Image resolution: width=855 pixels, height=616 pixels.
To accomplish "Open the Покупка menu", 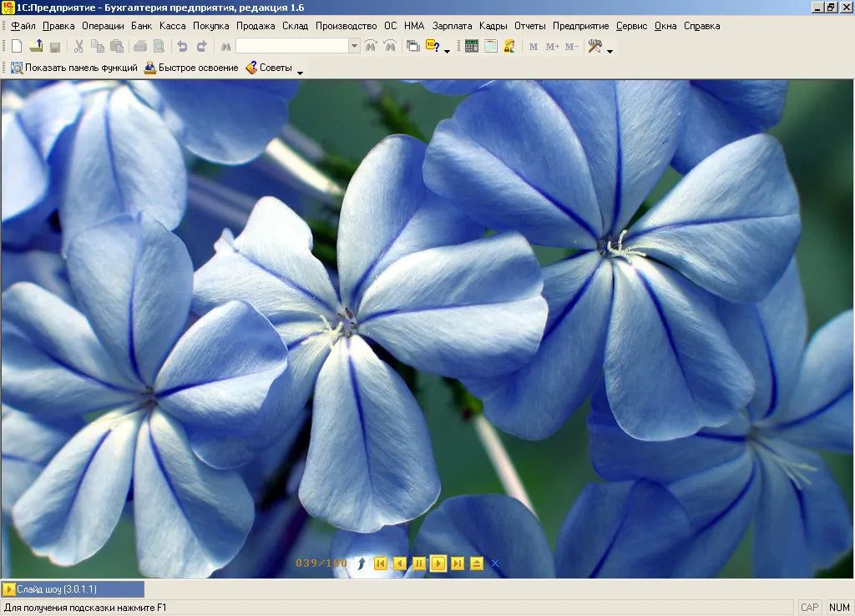I will point(211,26).
